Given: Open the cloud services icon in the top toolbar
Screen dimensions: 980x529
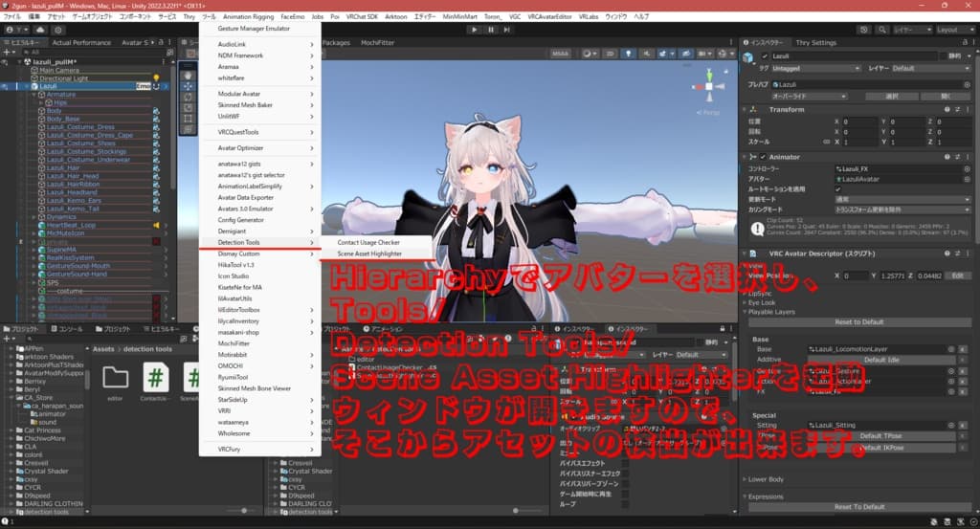Looking at the screenshot, I should tap(40, 30).
